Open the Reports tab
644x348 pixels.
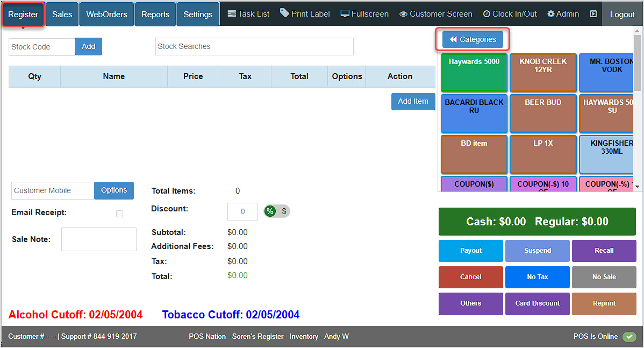tap(155, 13)
